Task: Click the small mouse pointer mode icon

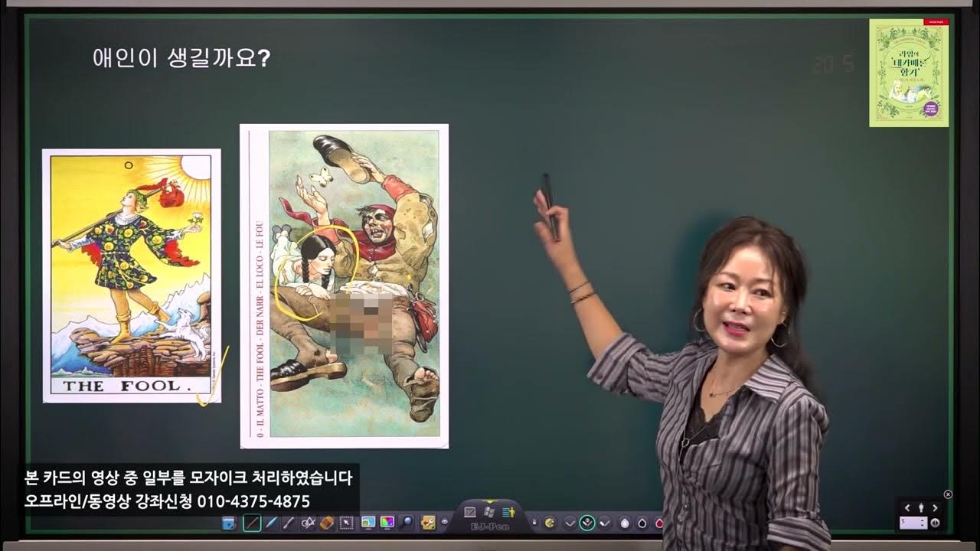Action: coord(534,522)
